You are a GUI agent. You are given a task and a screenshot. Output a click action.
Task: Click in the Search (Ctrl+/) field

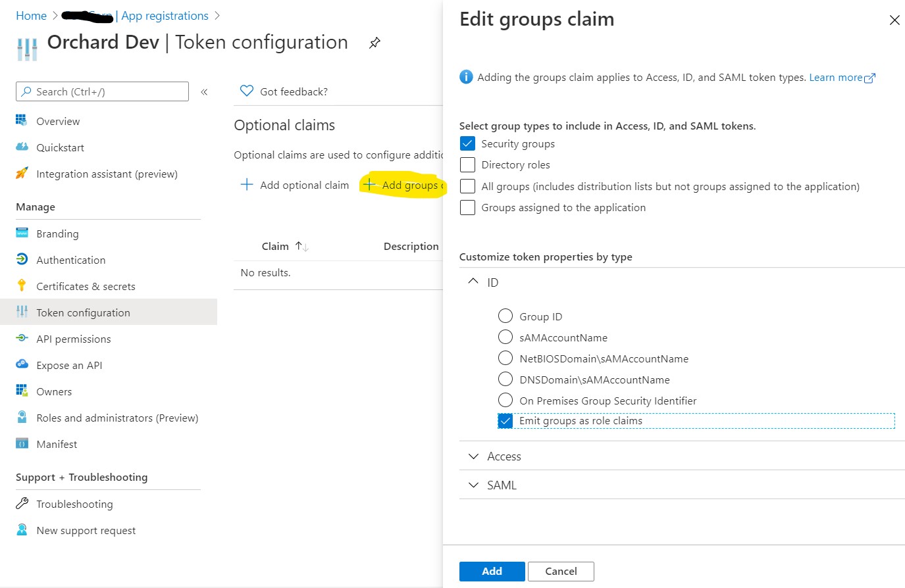click(102, 91)
